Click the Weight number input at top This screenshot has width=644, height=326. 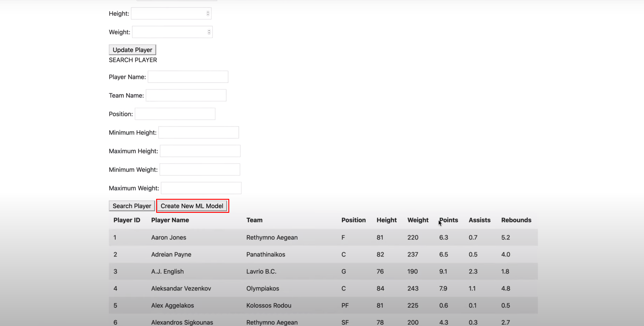pyautogui.click(x=169, y=32)
